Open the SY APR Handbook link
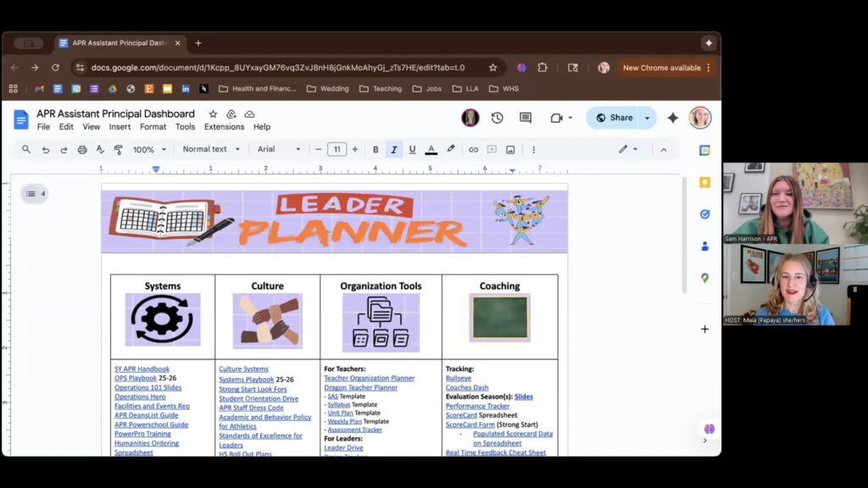The width and height of the screenshot is (868, 488). (142, 369)
